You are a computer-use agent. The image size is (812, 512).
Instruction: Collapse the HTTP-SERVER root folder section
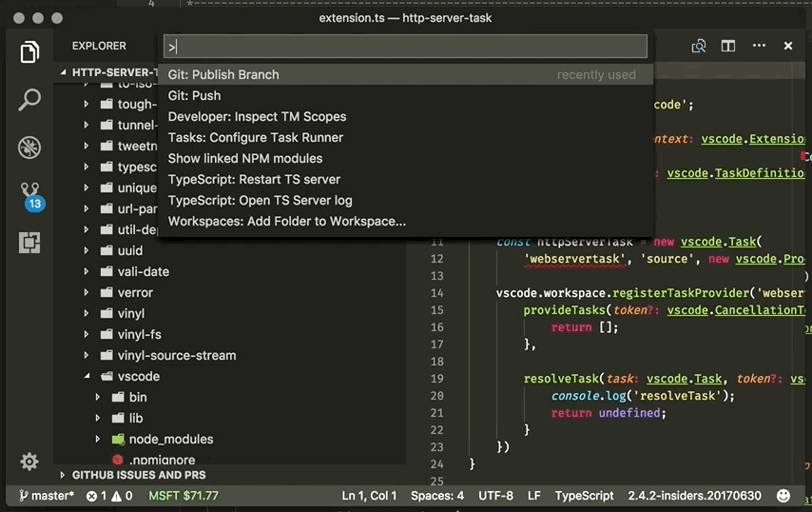[63, 72]
